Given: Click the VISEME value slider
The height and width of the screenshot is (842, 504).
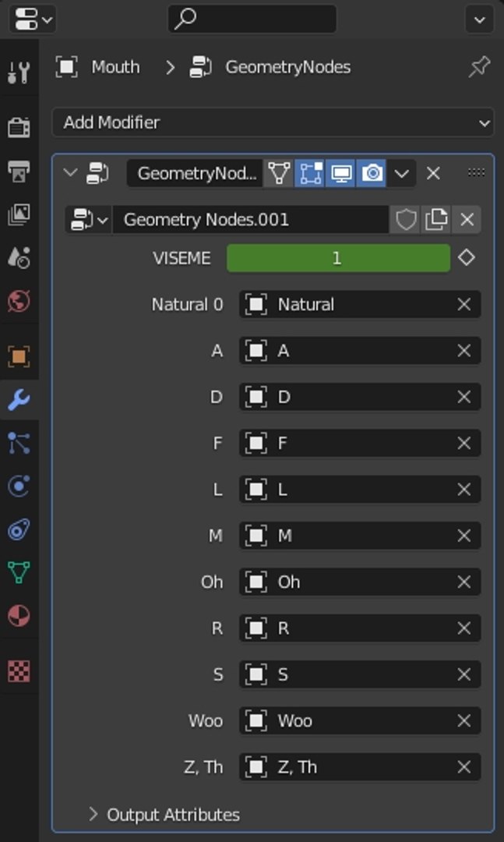Looking at the screenshot, I should click(x=338, y=258).
